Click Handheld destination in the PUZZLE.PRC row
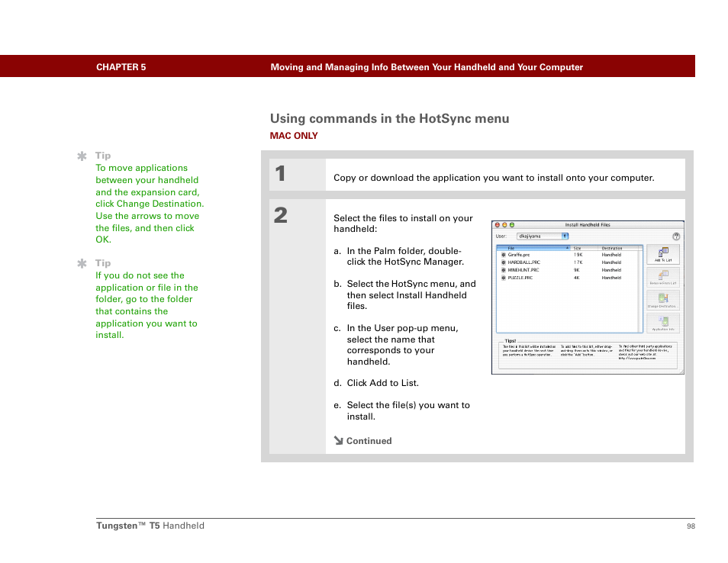 coord(611,278)
